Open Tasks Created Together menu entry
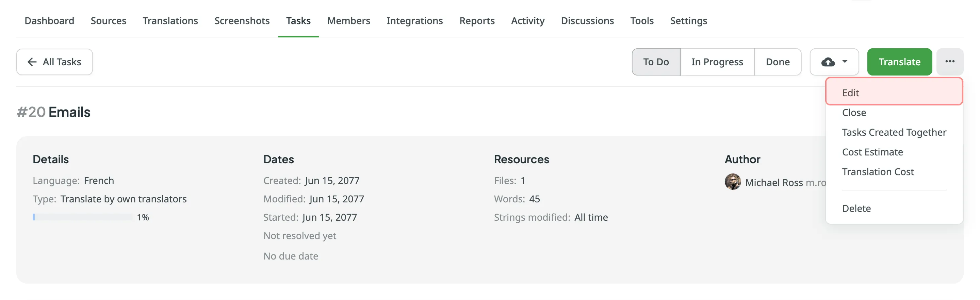980x300 pixels. tap(894, 132)
